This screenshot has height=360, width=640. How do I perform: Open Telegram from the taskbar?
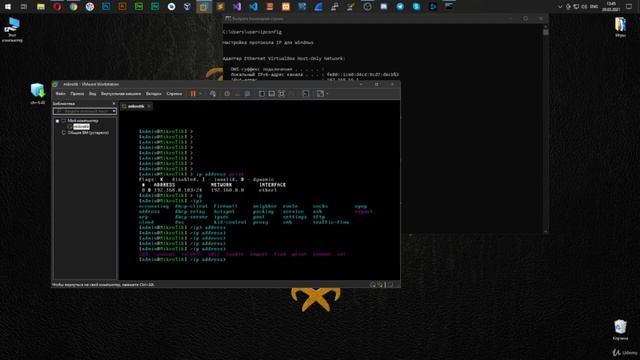click(x=400, y=7)
